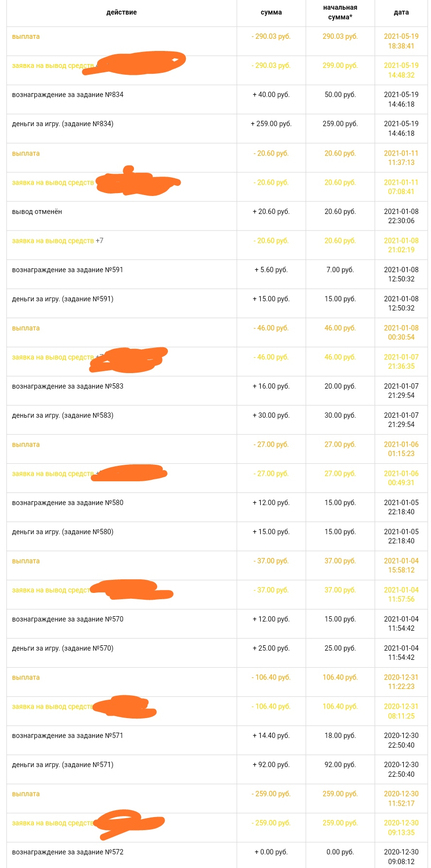
Task: Click the '+ 259.00 руб.' amount cell
Action: coord(271,124)
